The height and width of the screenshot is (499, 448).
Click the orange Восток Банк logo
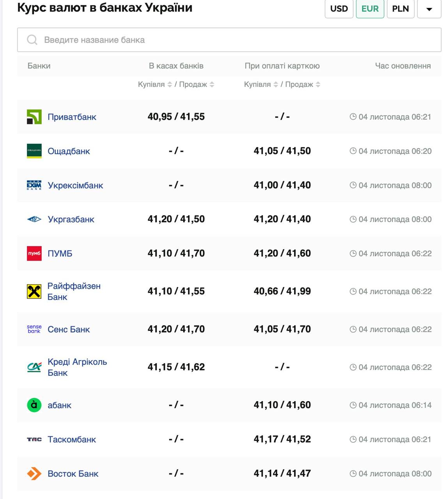pos(34,474)
